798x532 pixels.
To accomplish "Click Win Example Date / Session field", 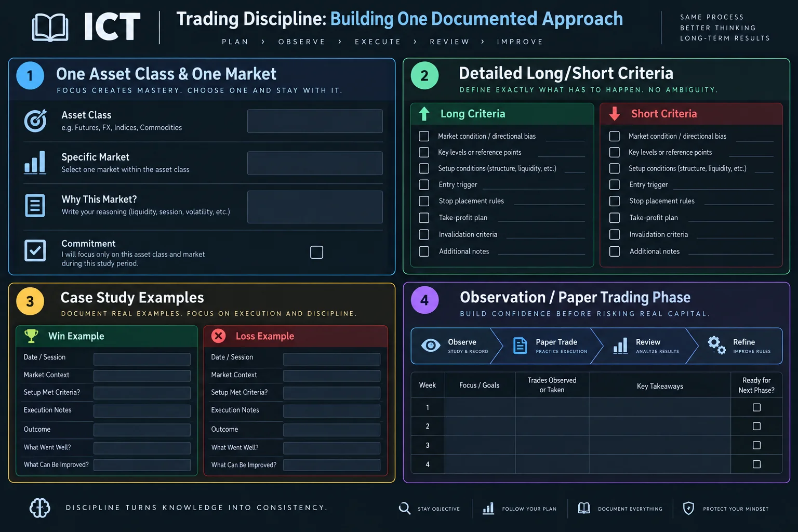I will coord(142,359).
